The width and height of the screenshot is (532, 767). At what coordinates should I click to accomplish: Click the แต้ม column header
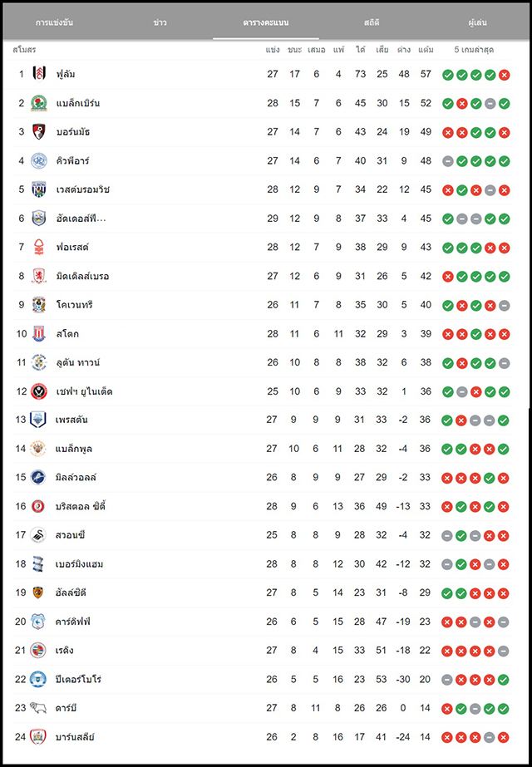pos(426,50)
